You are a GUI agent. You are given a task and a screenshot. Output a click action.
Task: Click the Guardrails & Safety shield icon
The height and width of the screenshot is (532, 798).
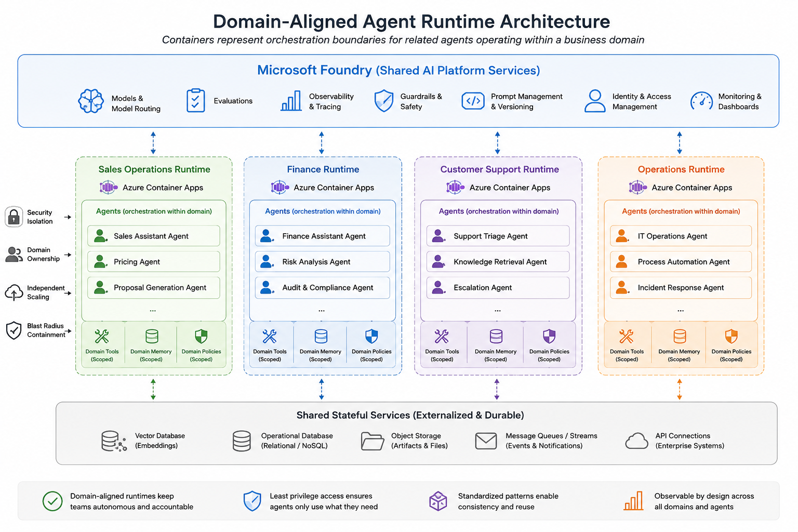click(x=384, y=101)
